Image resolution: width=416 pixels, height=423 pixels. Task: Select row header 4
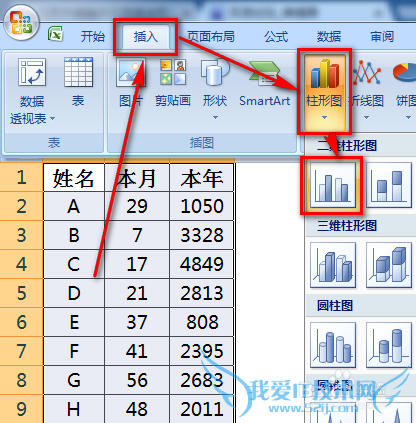(21, 264)
